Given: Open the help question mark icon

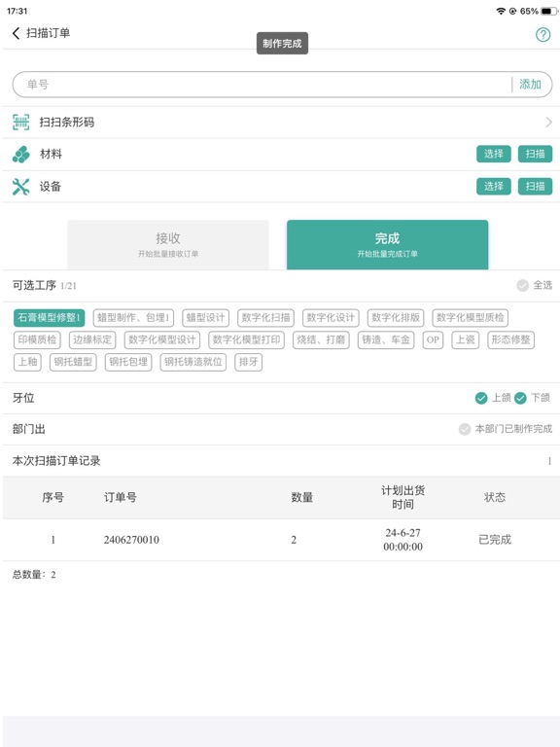Looking at the screenshot, I should point(542,35).
